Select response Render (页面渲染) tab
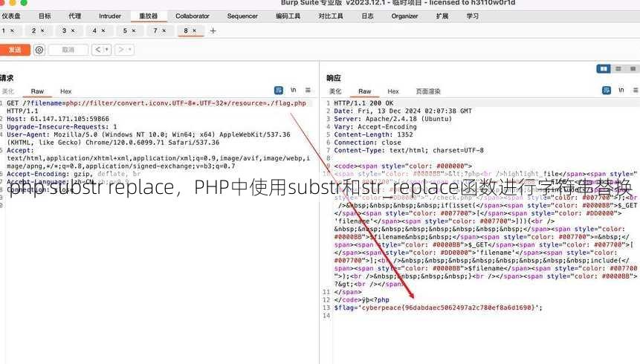The width and height of the screenshot is (640, 364). 428,91
